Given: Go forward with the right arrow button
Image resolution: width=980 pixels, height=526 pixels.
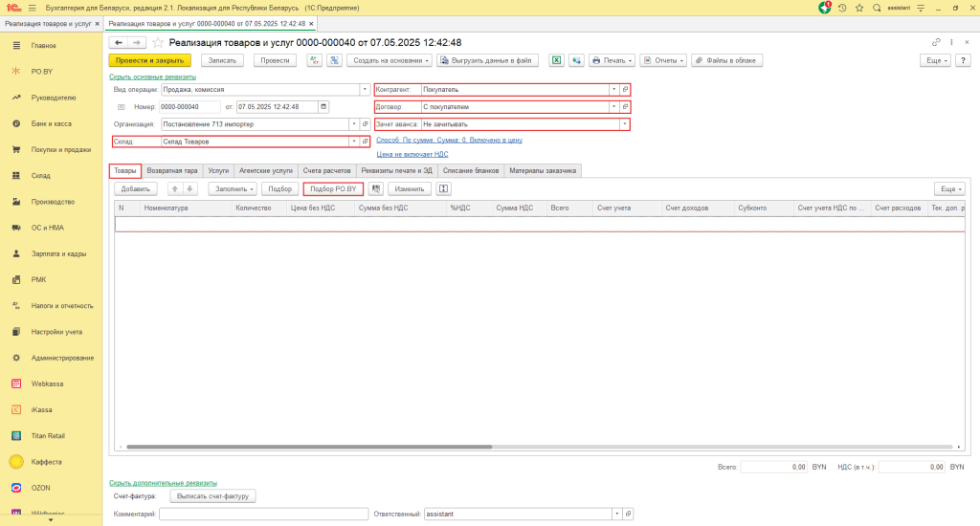Looking at the screenshot, I should tap(137, 42).
